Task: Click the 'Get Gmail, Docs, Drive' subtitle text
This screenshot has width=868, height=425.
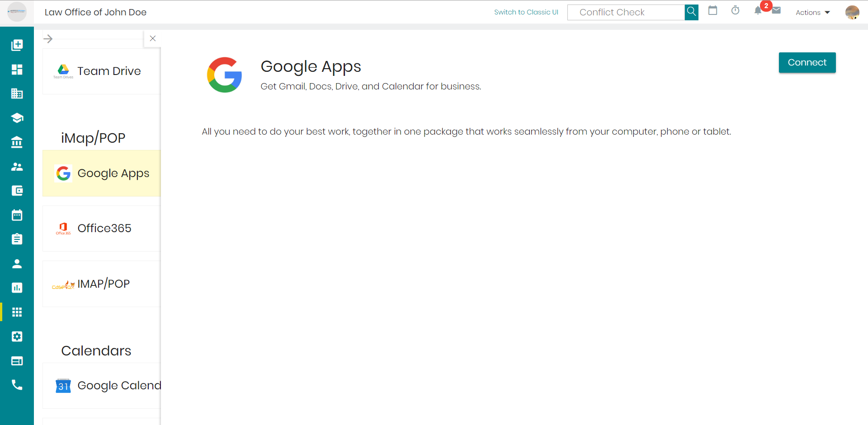Action: coord(371,86)
